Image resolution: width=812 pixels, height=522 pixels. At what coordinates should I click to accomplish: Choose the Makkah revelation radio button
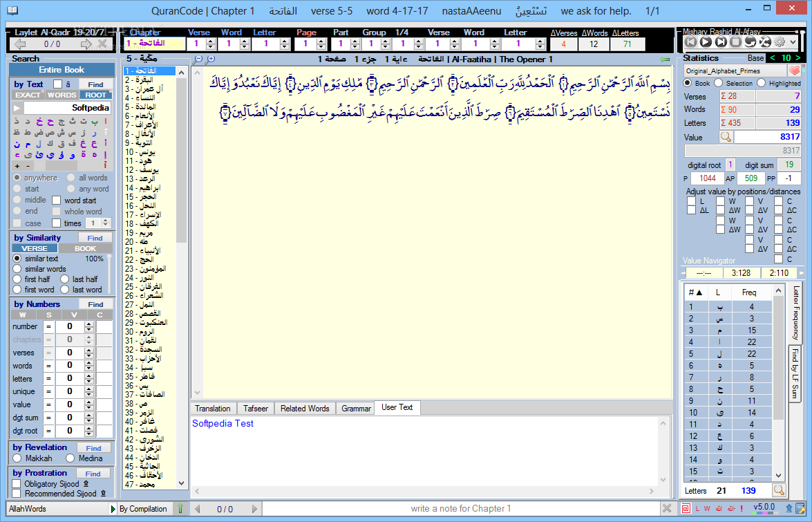[17, 458]
